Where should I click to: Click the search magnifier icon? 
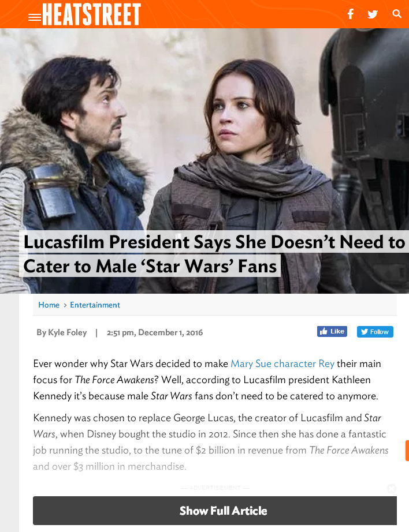396,14
